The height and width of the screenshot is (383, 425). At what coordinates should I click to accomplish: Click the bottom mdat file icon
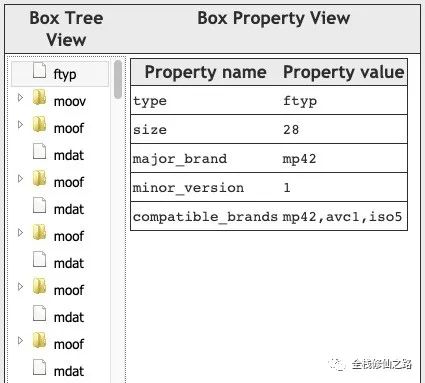tap(39, 368)
